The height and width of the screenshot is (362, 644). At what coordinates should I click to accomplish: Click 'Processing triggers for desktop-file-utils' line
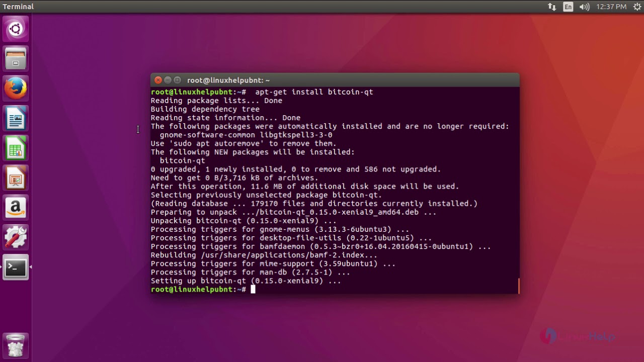pyautogui.click(x=291, y=238)
